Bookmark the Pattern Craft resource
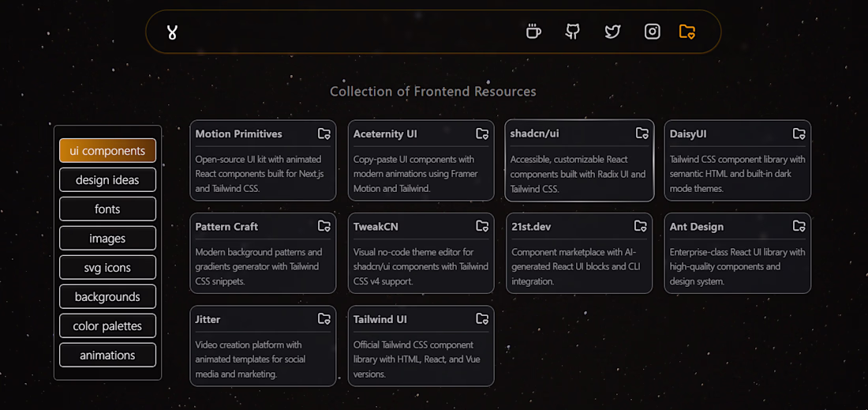The width and height of the screenshot is (868, 410). coord(324,227)
